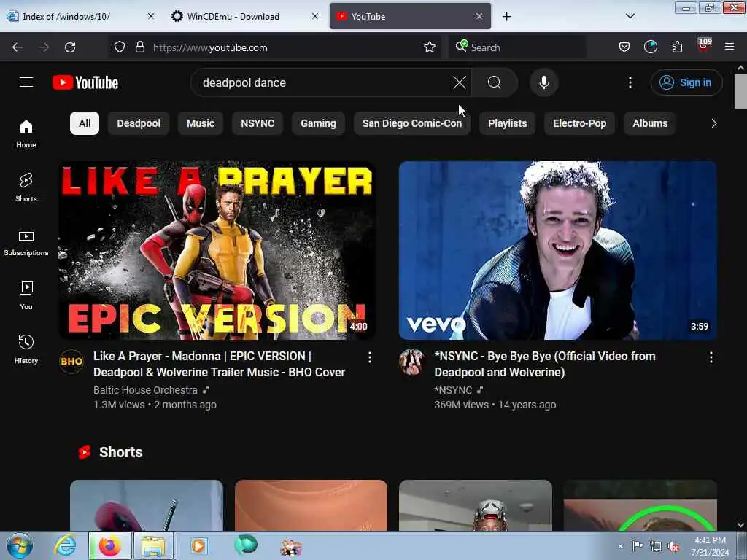Screen dimensions: 747x560
Task: Open Windows Media Player on taskbar
Action: click(x=199, y=545)
